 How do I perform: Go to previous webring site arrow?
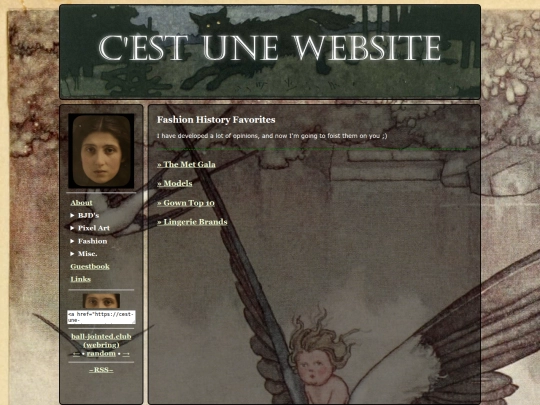tap(76, 354)
